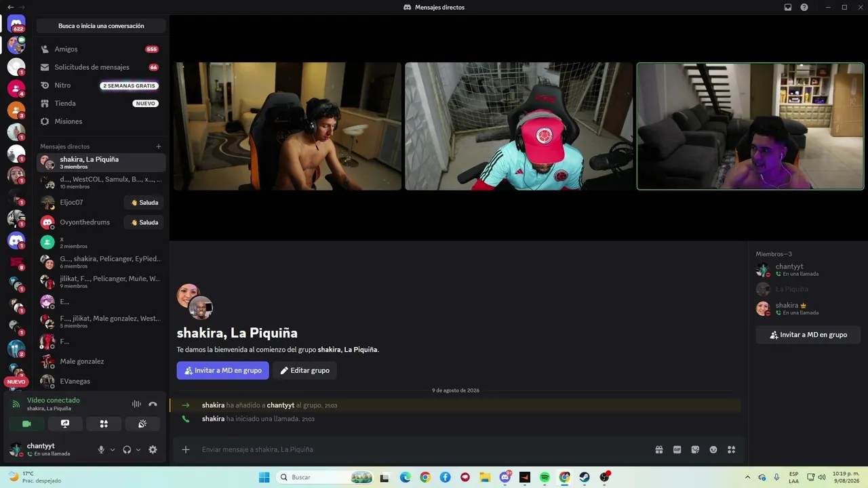Open the GIF picker
The width and height of the screenshot is (868, 488).
(x=677, y=449)
